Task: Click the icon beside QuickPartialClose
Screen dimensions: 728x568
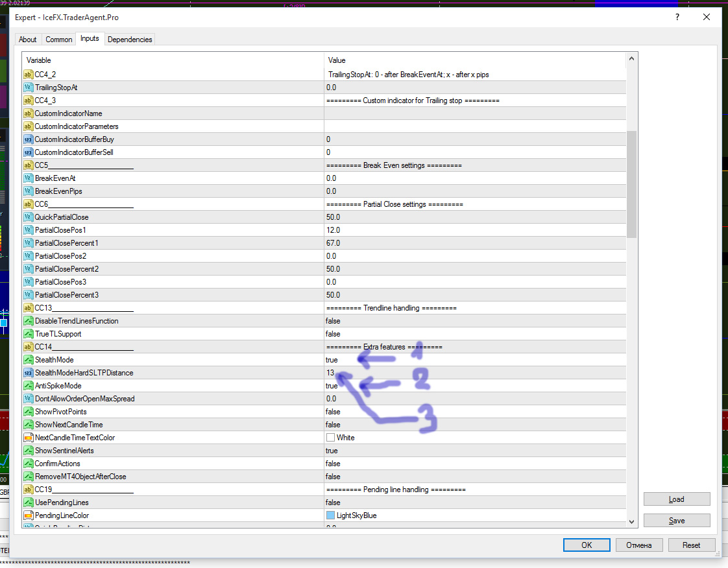Action: pos(29,217)
